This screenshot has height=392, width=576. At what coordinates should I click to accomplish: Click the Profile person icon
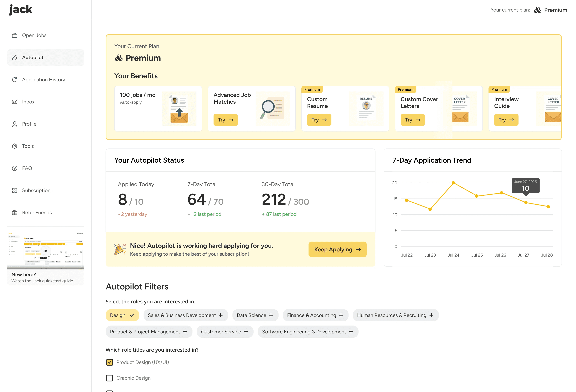point(15,124)
